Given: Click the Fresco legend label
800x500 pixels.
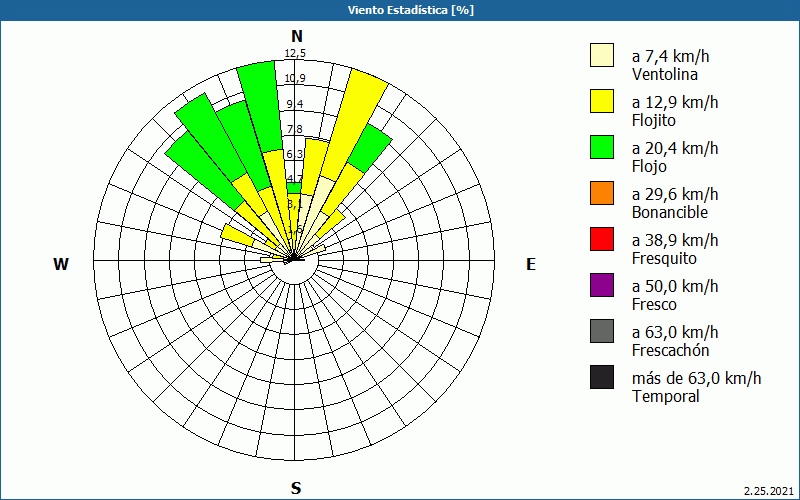Looking at the screenshot, I should (654, 304).
